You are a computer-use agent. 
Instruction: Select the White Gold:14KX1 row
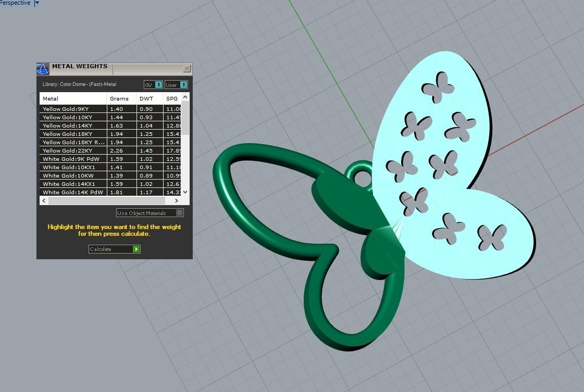pyautogui.click(x=110, y=184)
